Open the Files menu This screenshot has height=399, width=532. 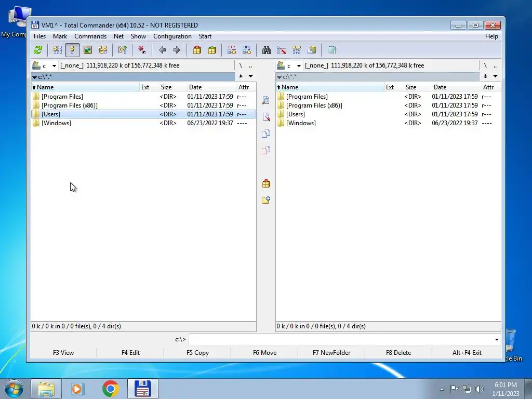[39, 36]
